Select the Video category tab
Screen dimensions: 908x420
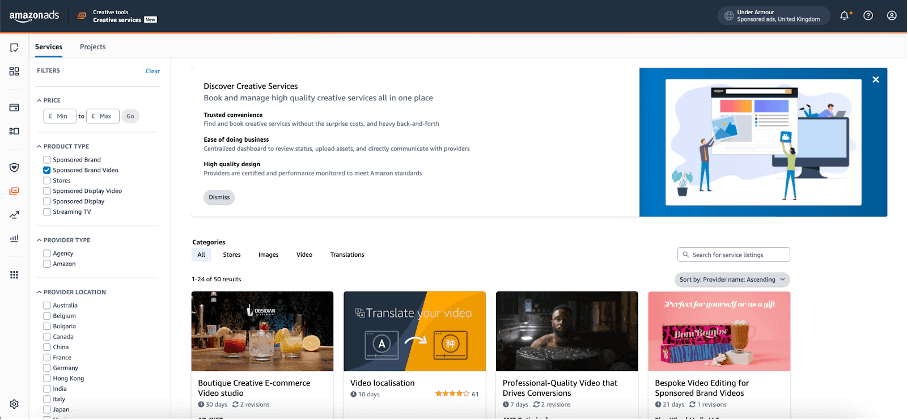[x=304, y=255]
